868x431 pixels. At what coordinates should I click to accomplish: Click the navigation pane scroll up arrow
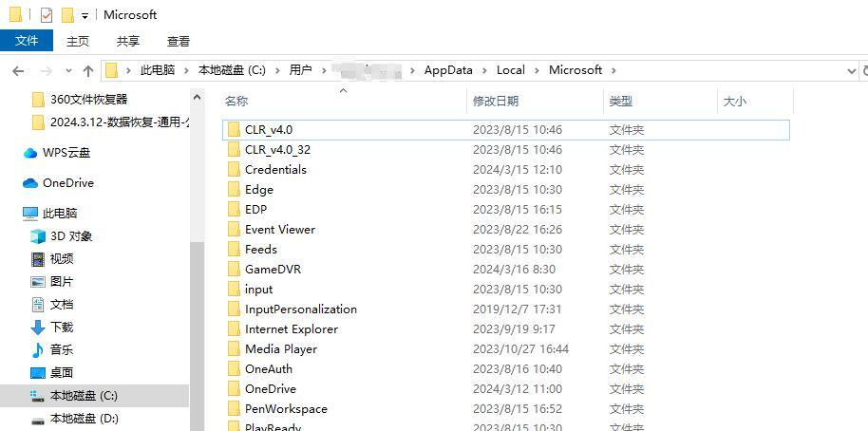198,98
